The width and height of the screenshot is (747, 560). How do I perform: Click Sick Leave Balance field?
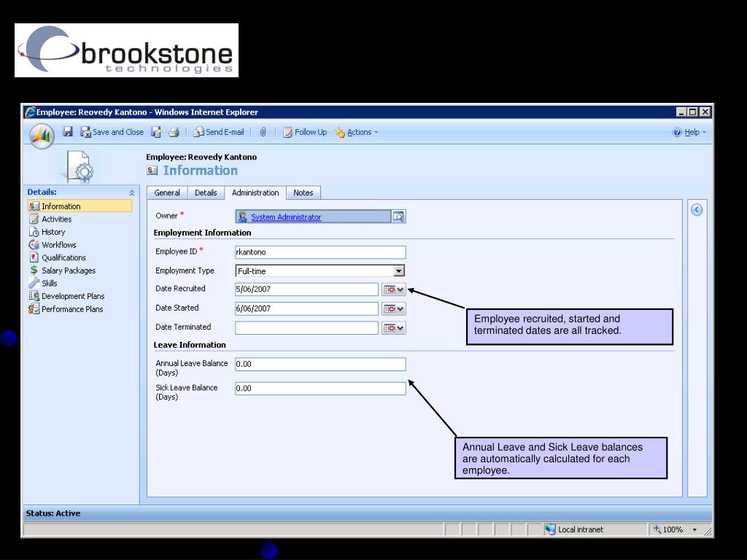320,388
